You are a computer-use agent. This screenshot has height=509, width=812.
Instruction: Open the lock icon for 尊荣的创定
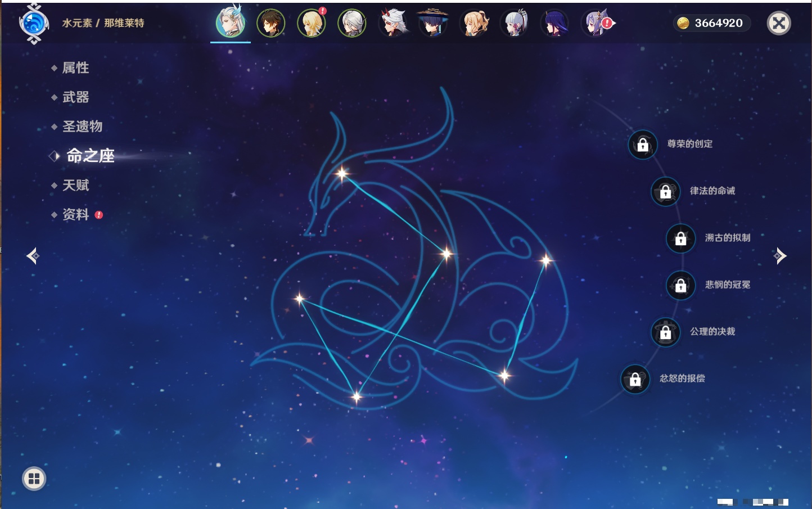[x=643, y=145]
